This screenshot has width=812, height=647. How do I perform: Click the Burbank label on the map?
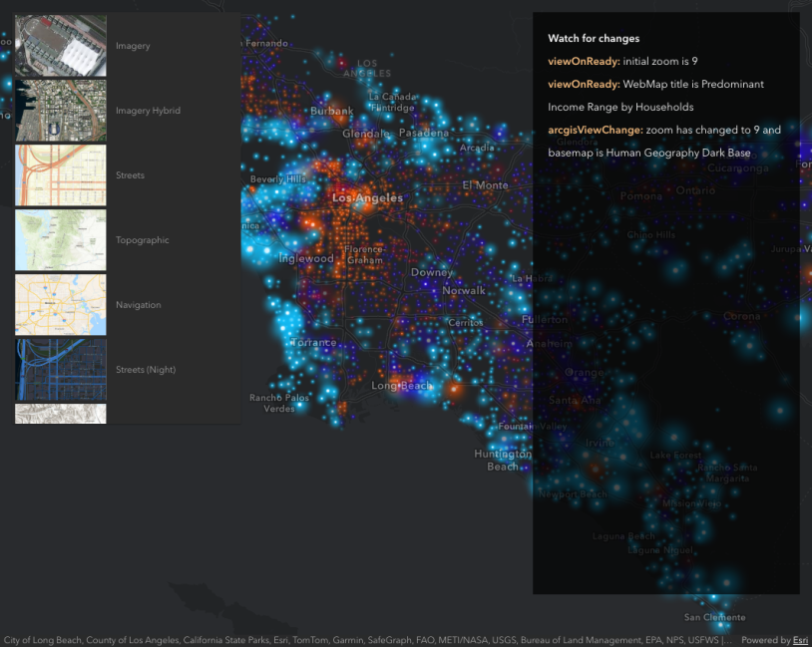[x=331, y=112]
